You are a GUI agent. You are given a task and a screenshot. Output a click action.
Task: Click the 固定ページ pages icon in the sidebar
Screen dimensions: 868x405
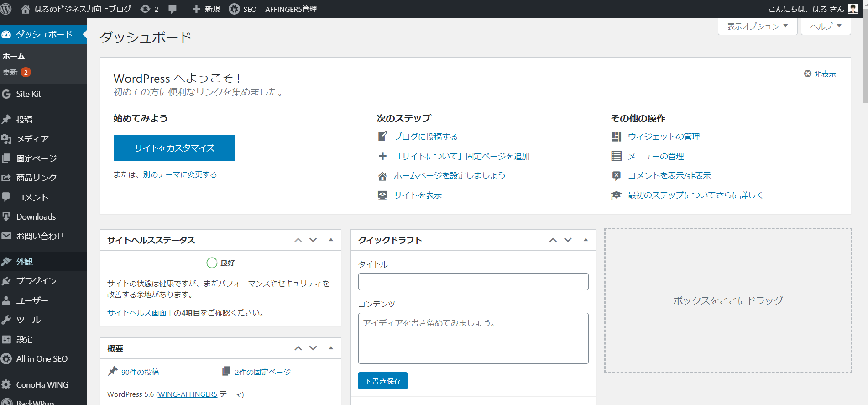click(6, 158)
